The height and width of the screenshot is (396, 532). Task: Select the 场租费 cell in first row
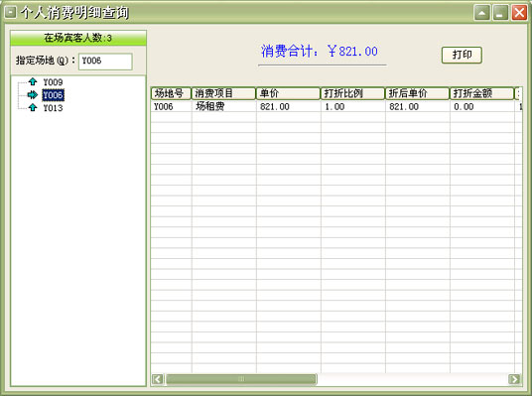click(x=224, y=106)
